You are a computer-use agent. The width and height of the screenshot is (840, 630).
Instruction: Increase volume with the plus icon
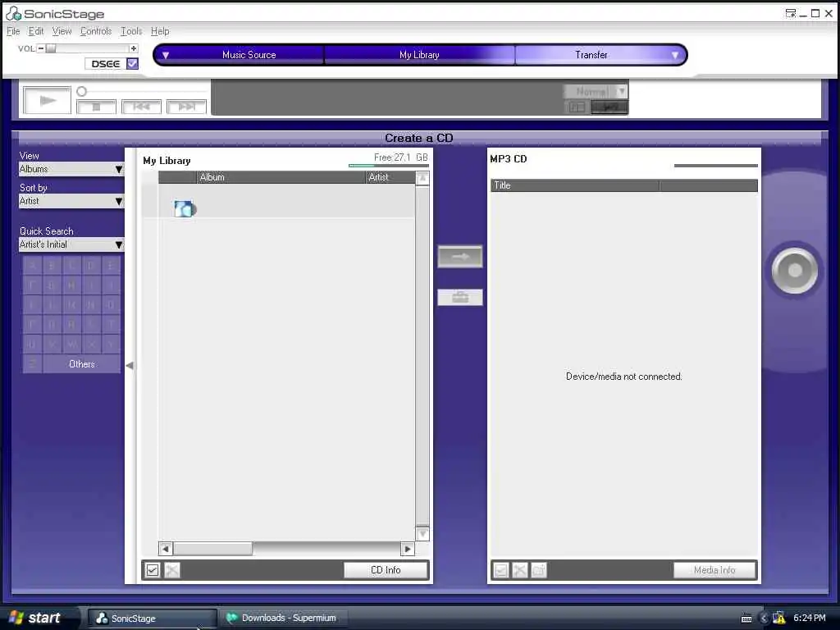point(134,48)
